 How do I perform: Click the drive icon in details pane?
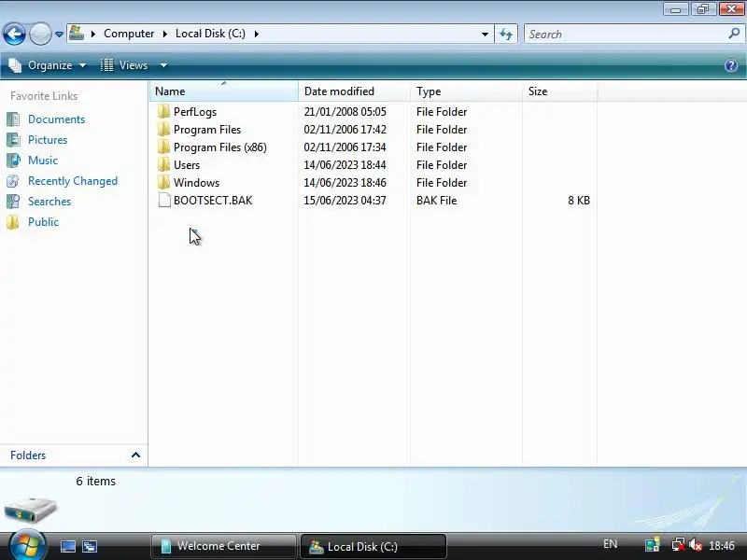[31, 510]
